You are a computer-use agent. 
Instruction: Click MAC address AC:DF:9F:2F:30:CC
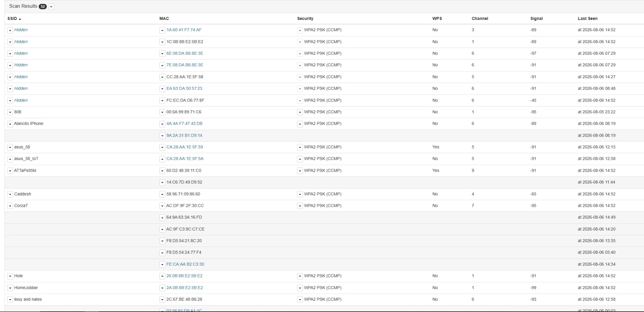pyautogui.click(x=185, y=206)
